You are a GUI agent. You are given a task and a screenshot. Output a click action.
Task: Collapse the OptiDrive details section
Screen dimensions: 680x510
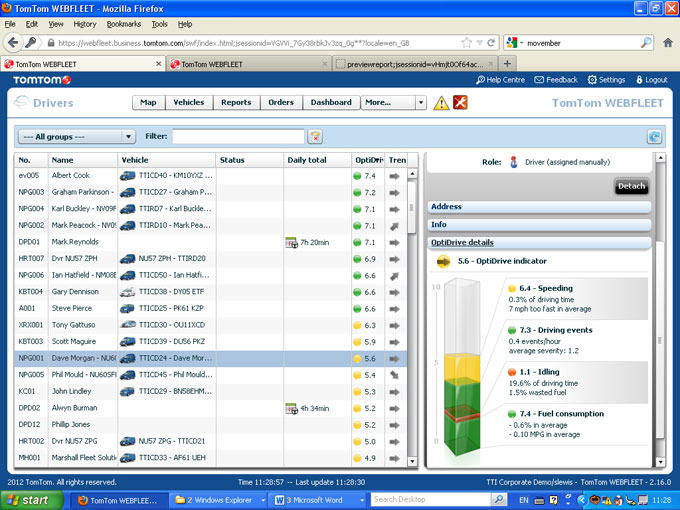click(x=539, y=243)
